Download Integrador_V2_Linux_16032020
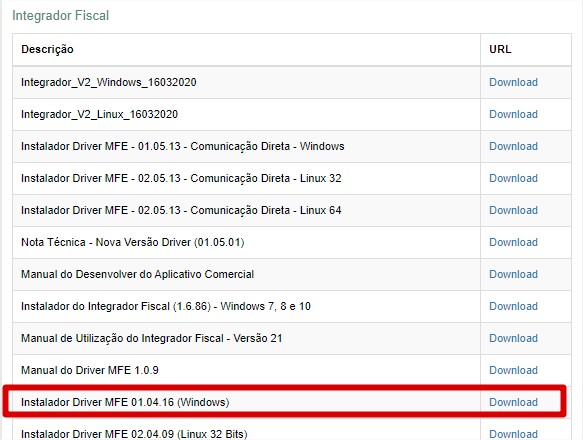583x440 pixels. (513, 114)
